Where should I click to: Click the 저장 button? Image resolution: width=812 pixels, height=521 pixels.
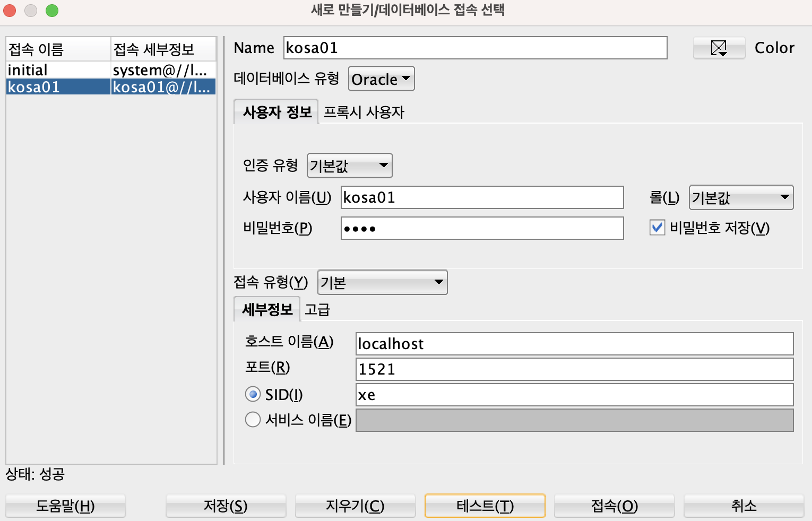226,506
